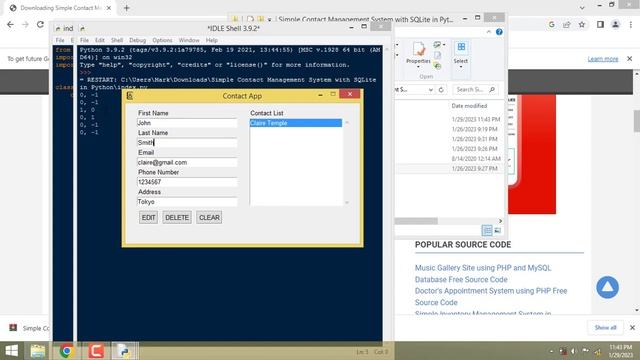Bookmark this page with the star icon

pyautogui.click(x=582, y=24)
